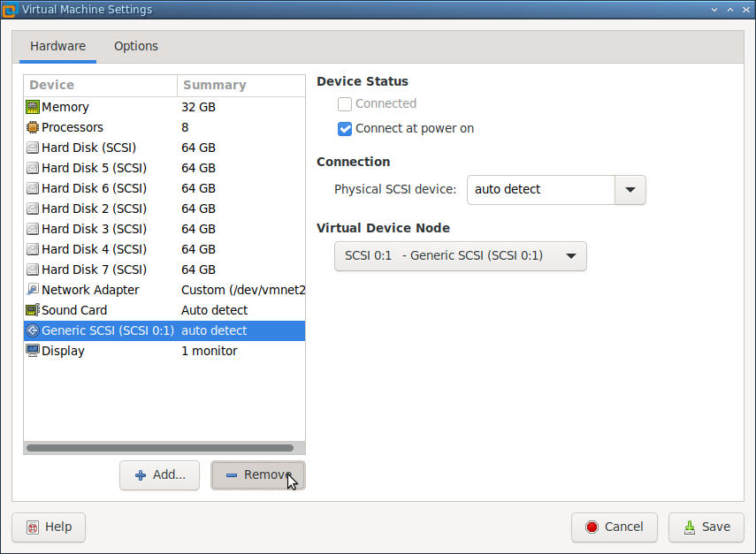Save the virtual machine settings
The height and width of the screenshot is (554, 756).
click(706, 527)
